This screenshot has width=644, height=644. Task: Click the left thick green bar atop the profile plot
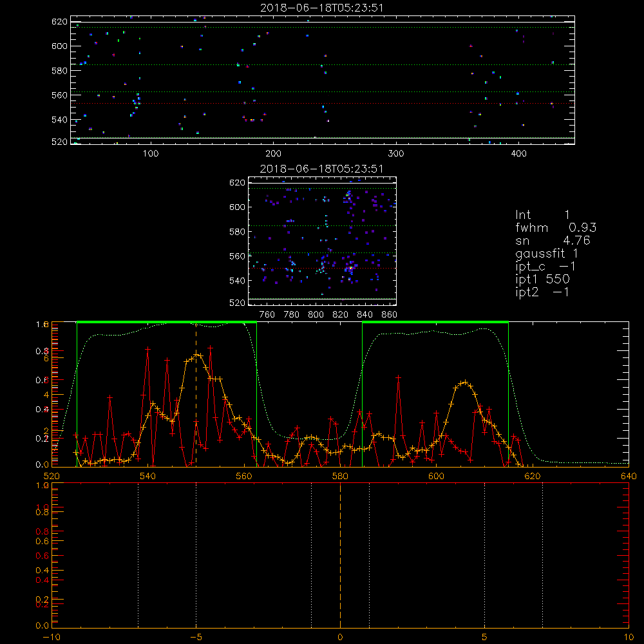click(x=167, y=322)
